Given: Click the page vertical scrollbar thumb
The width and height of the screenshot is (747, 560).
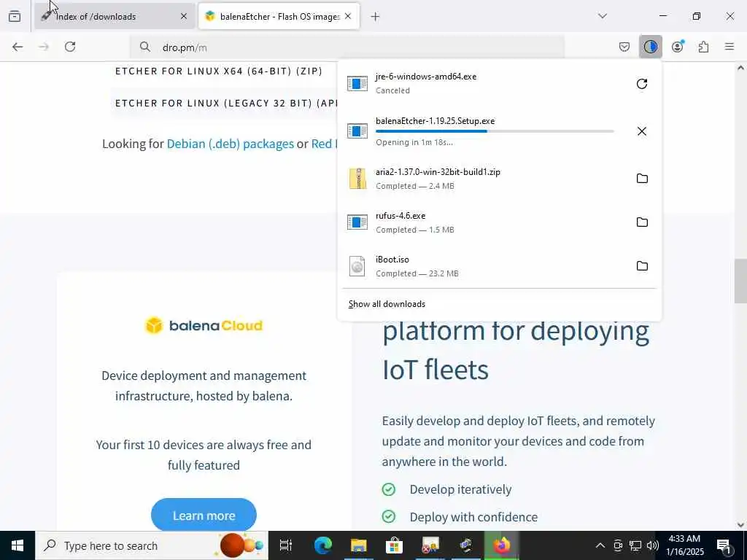Looking at the screenshot, I should click(x=740, y=281).
